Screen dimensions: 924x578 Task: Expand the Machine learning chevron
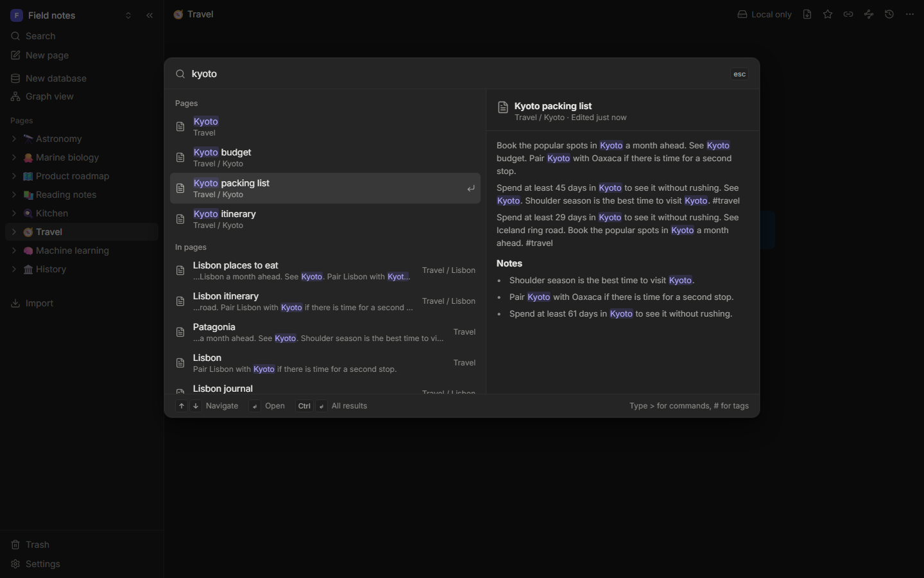[14, 250]
